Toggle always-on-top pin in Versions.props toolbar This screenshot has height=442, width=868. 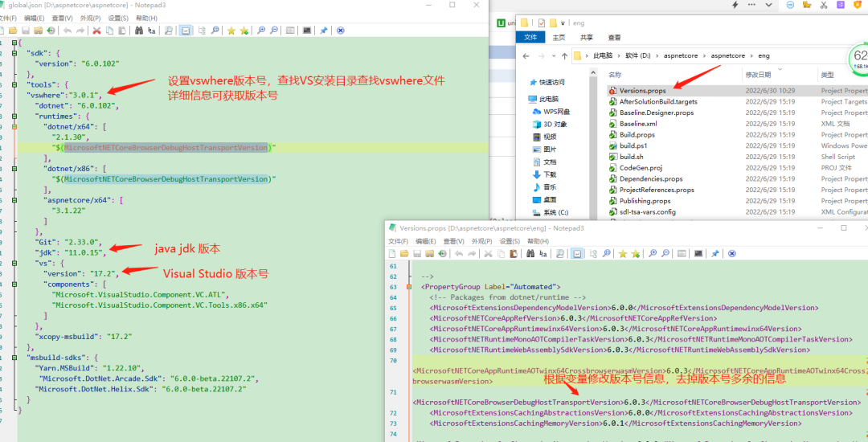pos(715,253)
